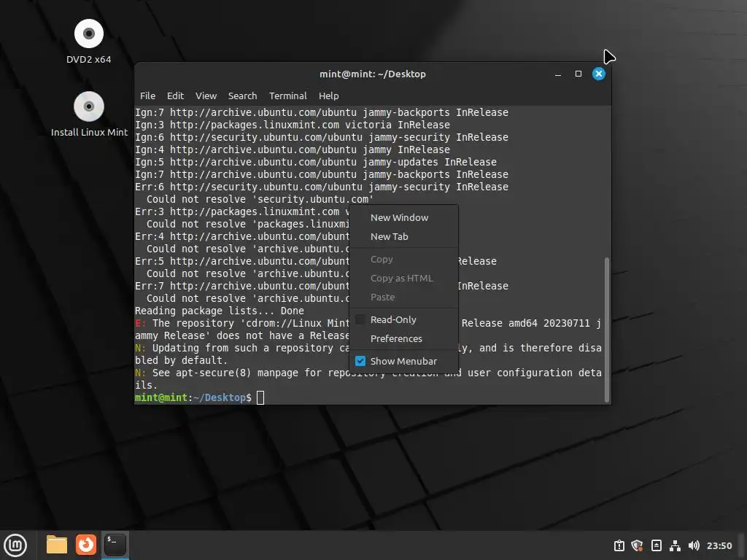Screen dimensions: 747x560
Task: Select Paste in the context menu
Action: point(403,297)
